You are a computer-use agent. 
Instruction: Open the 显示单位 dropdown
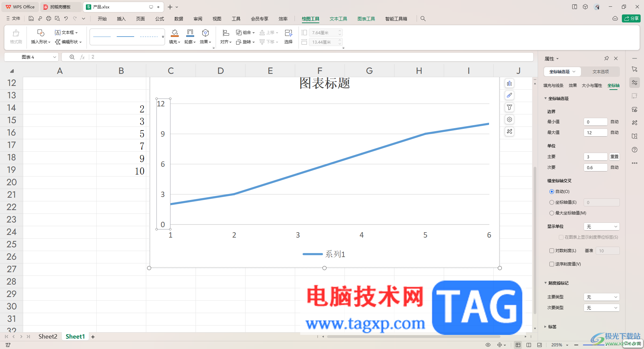(602, 227)
